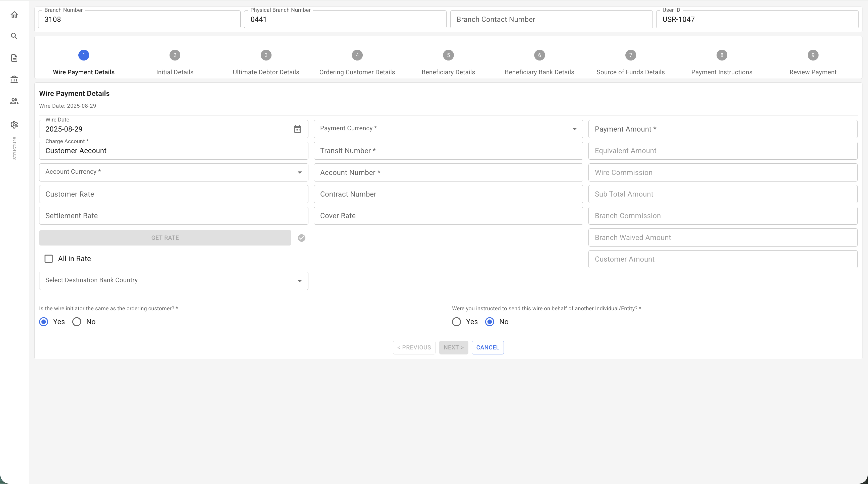Screen dimensions: 868x484
Task: Click the CANCEL button
Action: [x=487, y=347]
